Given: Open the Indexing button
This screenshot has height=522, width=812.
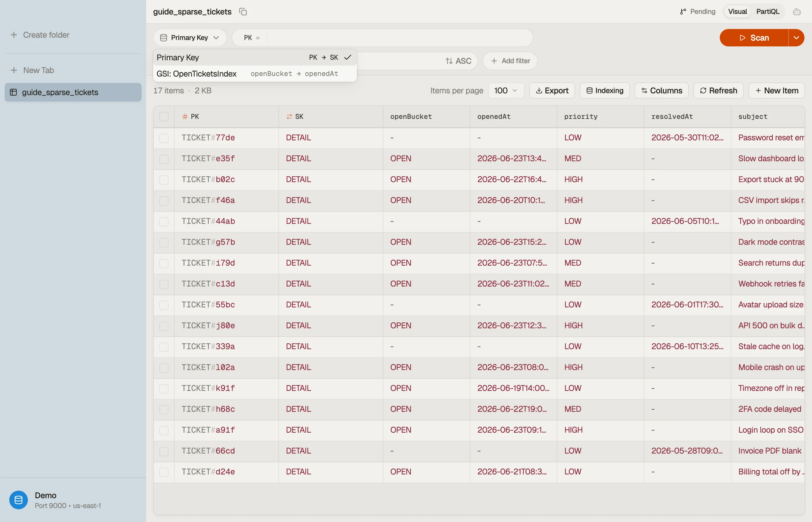Looking at the screenshot, I should (x=605, y=90).
